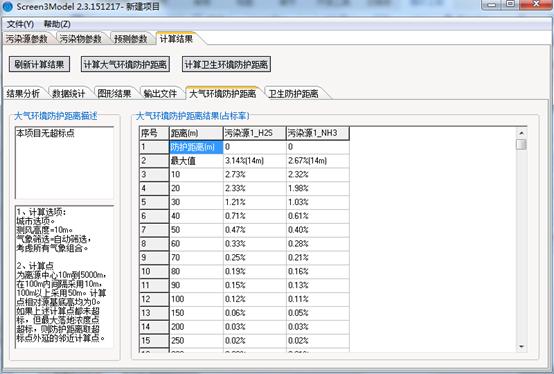Select the highlighted 防护距离(m) cell
The image size is (554, 374).
pos(196,147)
